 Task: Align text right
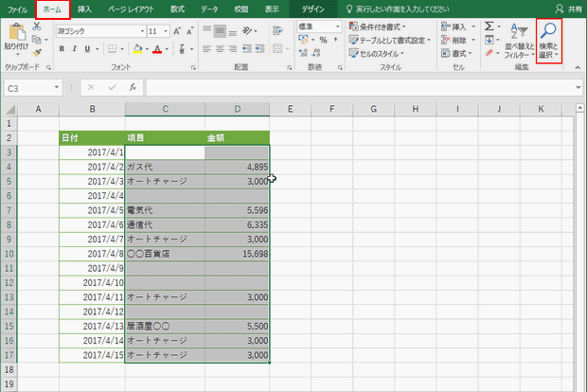pos(233,48)
